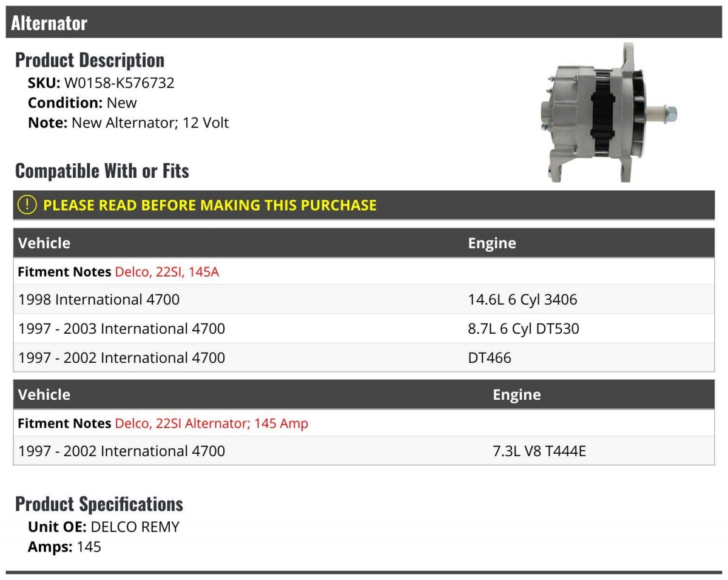
Task: Select the 1997 - 2003 International 4700 row
Action: pos(121,329)
